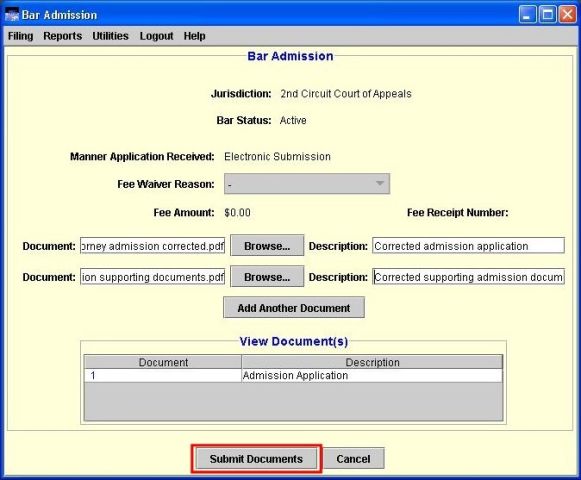Click the second Description input field
Image resolution: width=581 pixels, height=480 pixels.
tap(468, 277)
